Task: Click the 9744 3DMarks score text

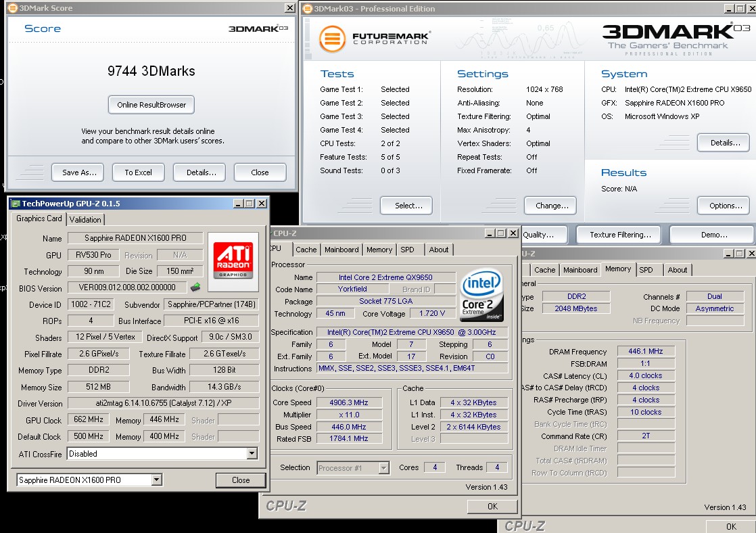Action: click(151, 72)
